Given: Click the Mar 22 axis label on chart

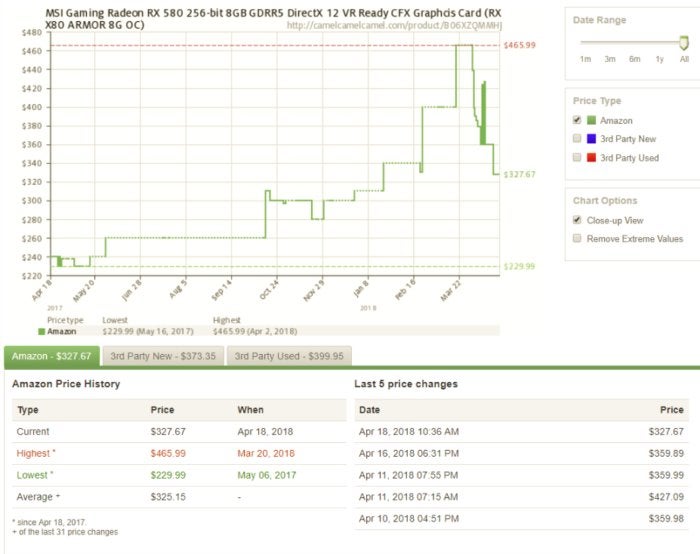Looking at the screenshot, I should tap(450, 291).
